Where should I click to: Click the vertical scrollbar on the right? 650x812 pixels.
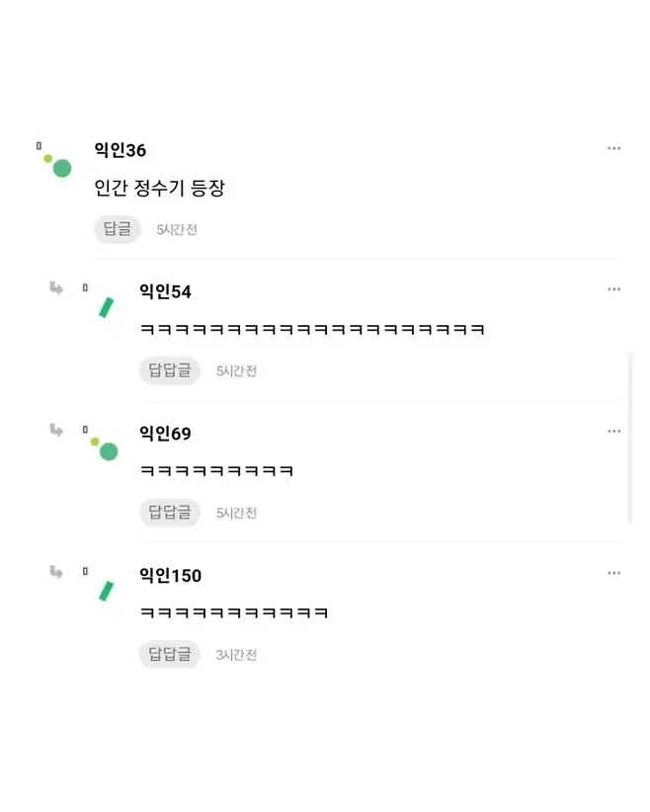click(631, 437)
